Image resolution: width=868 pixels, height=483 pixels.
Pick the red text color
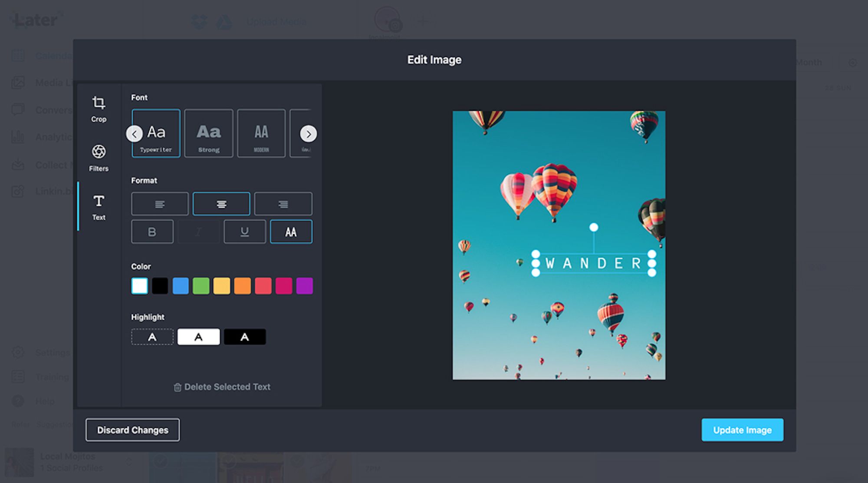(263, 286)
